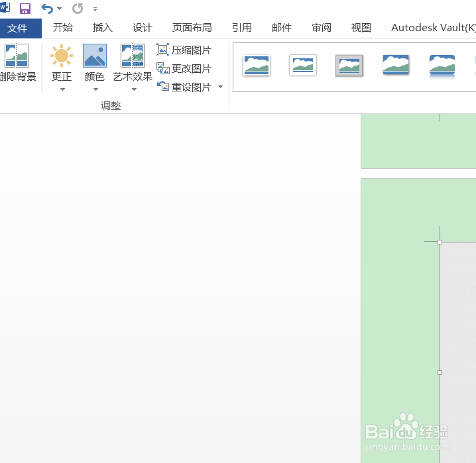Switch to the 插入 tab
Image resolution: width=476 pixels, height=463 pixels.
pyautogui.click(x=103, y=28)
